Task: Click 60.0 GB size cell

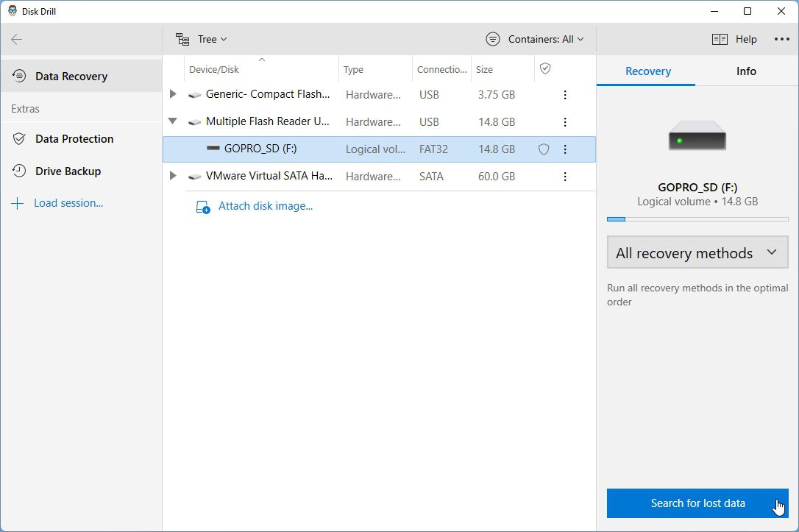Action: tap(497, 177)
